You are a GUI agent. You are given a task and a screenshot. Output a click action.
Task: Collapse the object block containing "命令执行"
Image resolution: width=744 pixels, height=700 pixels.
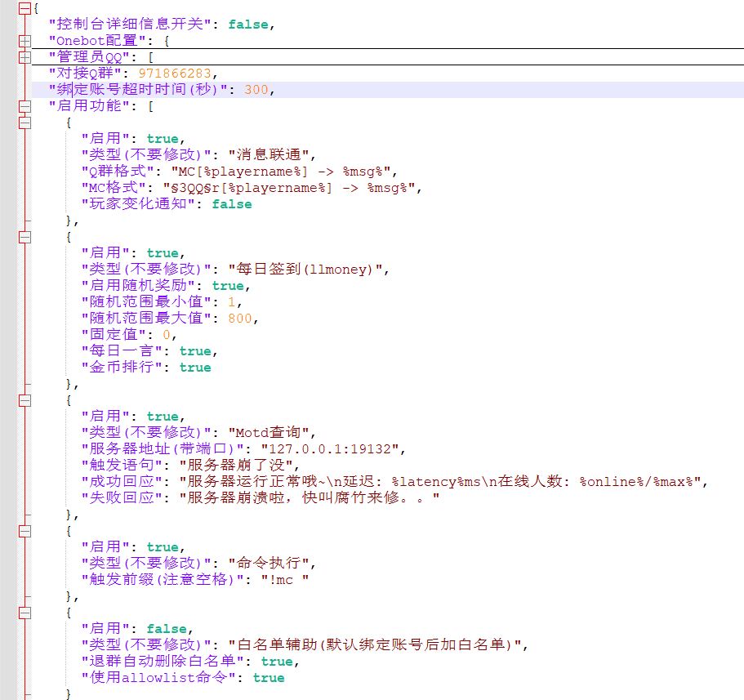coord(25,531)
